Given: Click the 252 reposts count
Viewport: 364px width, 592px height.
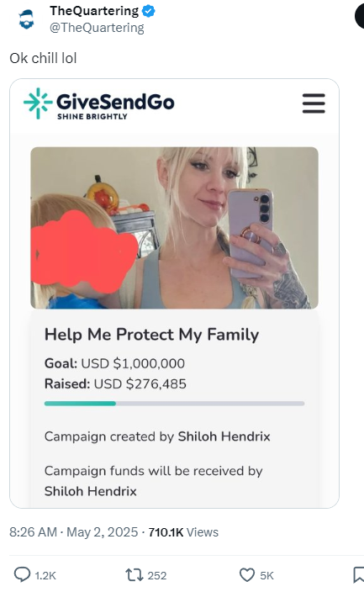Looking at the screenshot, I should tap(156, 575).
